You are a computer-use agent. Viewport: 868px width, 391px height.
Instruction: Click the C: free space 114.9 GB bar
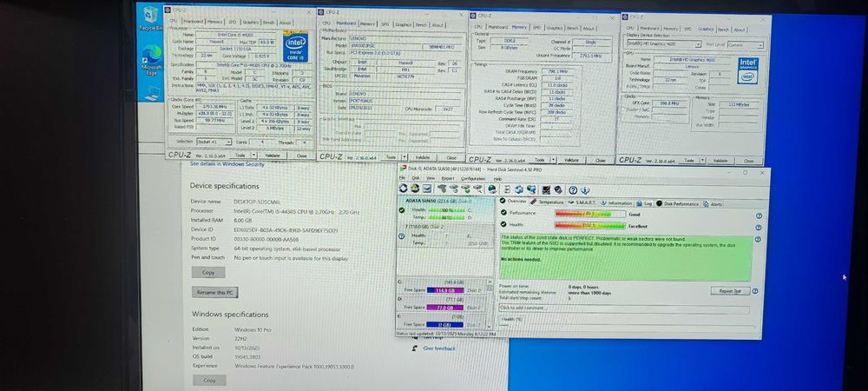(x=445, y=290)
